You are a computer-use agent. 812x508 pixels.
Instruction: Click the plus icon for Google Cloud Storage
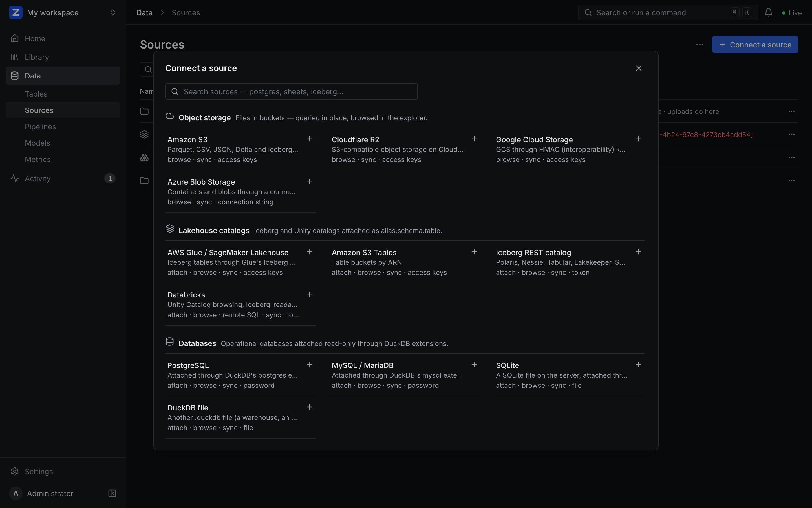click(x=638, y=139)
